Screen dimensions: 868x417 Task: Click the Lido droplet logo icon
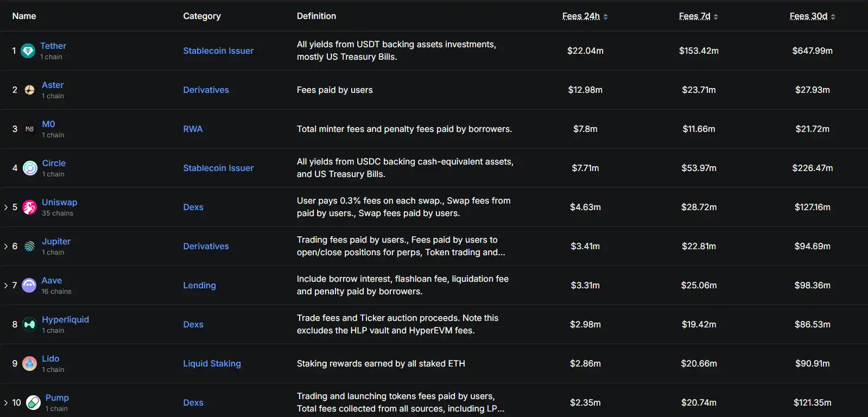pyautogui.click(x=30, y=364)
